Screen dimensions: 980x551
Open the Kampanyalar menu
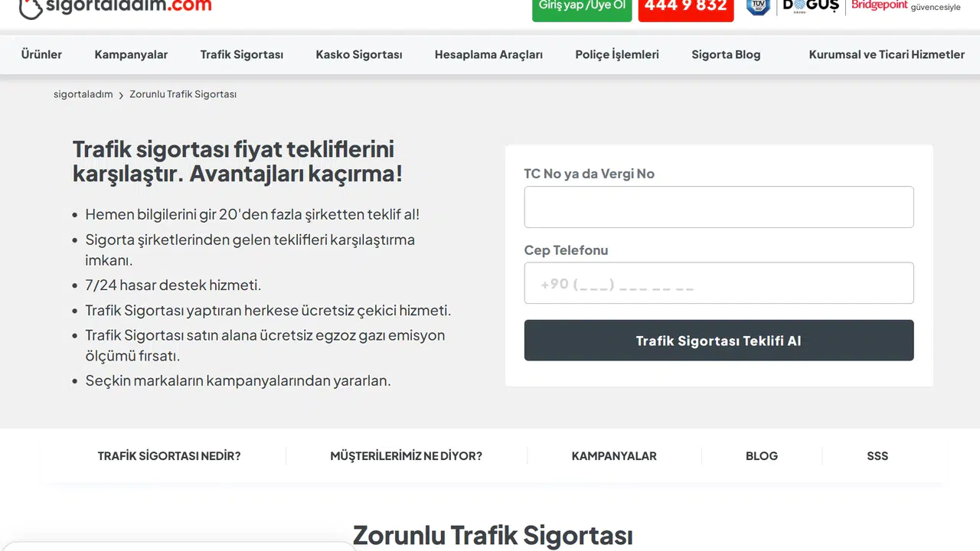point(131,54)
